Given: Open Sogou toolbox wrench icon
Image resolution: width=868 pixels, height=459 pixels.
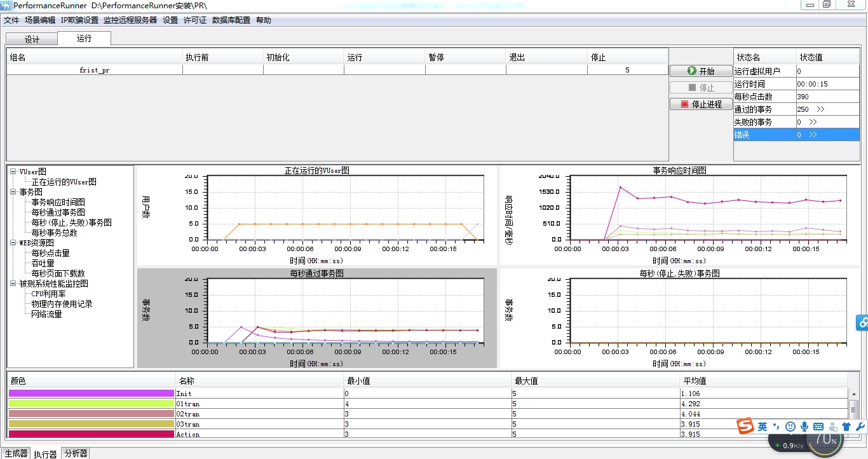Looking at the screenshot, I should coord(861,427).
